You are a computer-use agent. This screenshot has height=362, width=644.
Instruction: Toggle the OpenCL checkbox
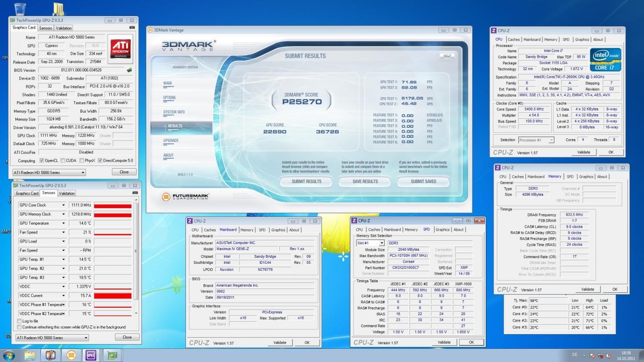(42, 160)
